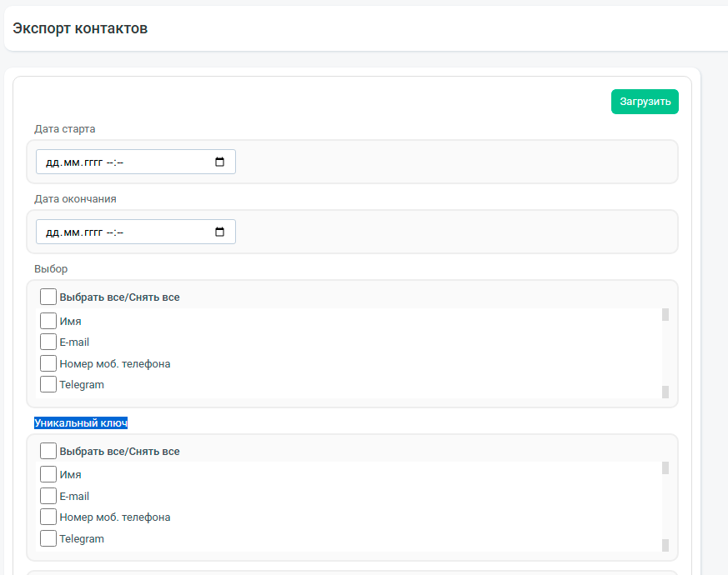Focus the Дата окончания date field
Viewport: 728px width, 575px height.
(136, 232)
